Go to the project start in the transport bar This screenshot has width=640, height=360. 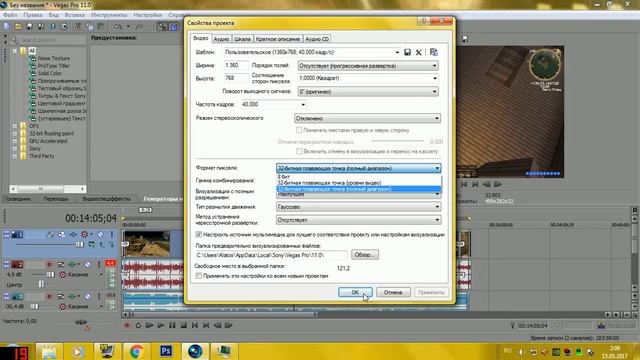coord(195,325)
